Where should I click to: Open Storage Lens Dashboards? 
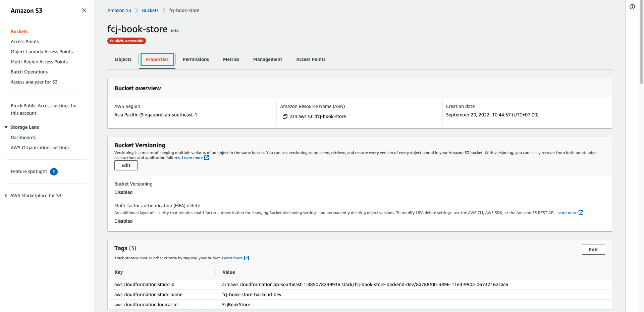click(23, 138)
